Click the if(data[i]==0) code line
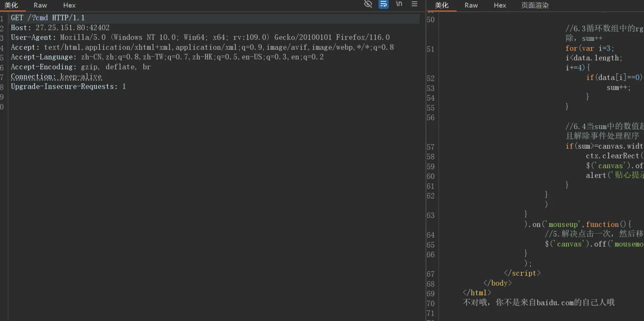 click(614, 77)
